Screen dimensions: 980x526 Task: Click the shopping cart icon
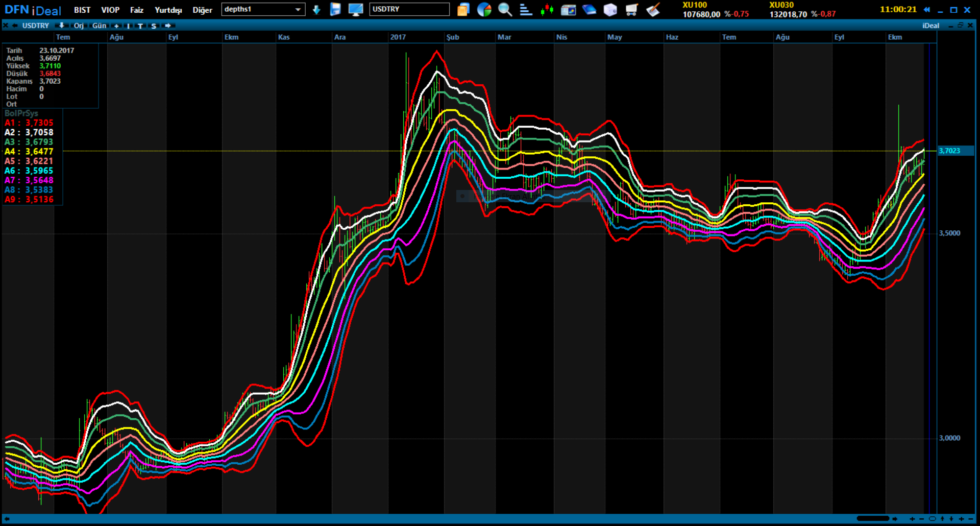coord(631,9)
